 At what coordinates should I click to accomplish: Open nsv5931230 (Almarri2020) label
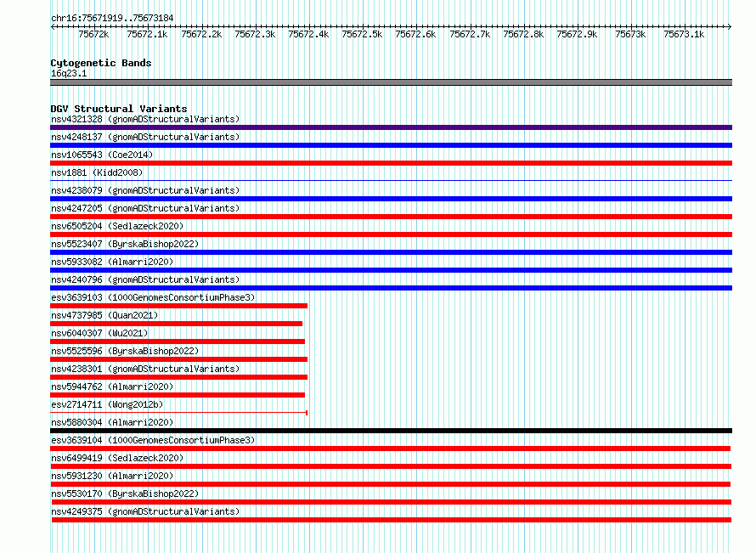point(112,476)
